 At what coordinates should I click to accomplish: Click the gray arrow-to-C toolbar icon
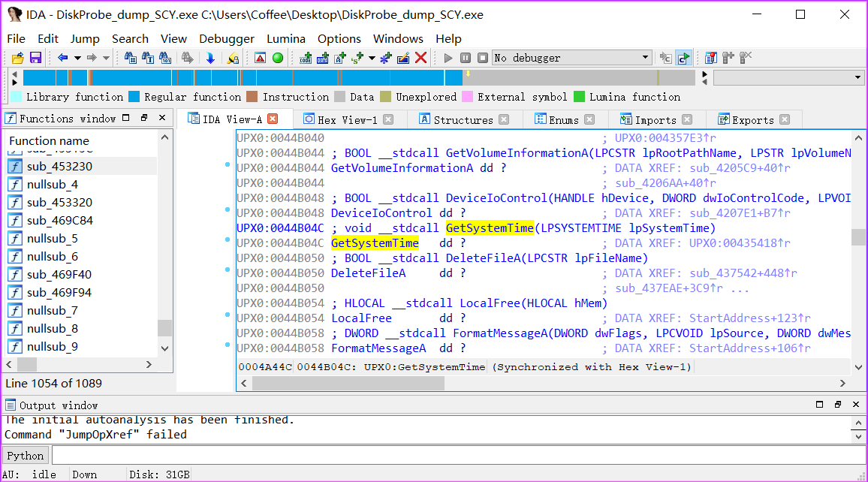(x=666, y=58)
